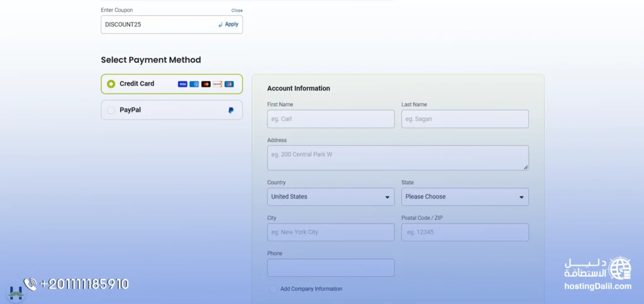Focus the City field
Image resolution: width=644 pixels, height=304 pixels.
(331, 232)
